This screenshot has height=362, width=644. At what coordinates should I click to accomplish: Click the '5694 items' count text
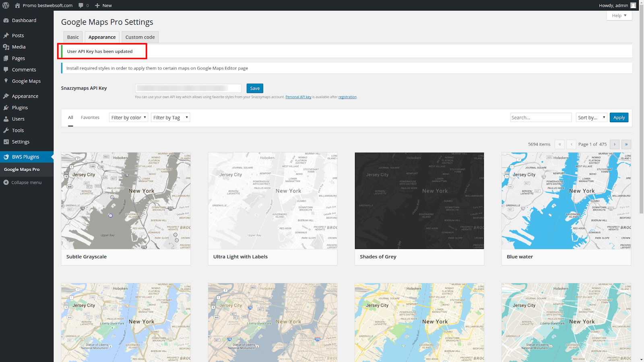(x=539, y=144)
